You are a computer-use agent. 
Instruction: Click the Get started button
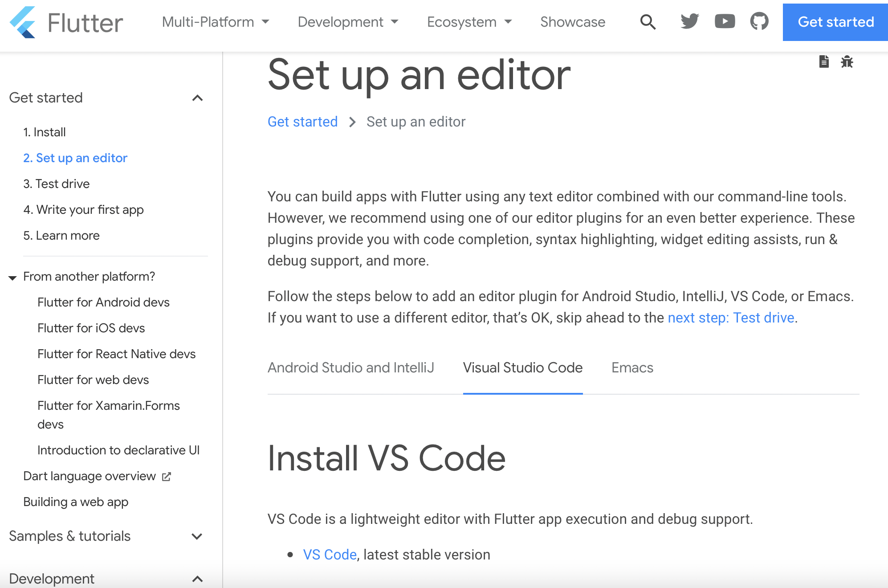(x=835, y=22)
